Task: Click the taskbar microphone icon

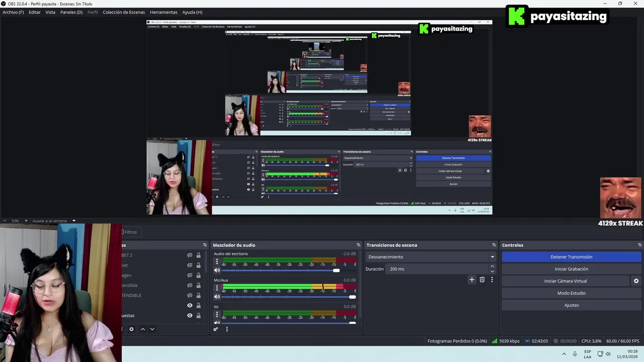Action: (x=575, y=354)
